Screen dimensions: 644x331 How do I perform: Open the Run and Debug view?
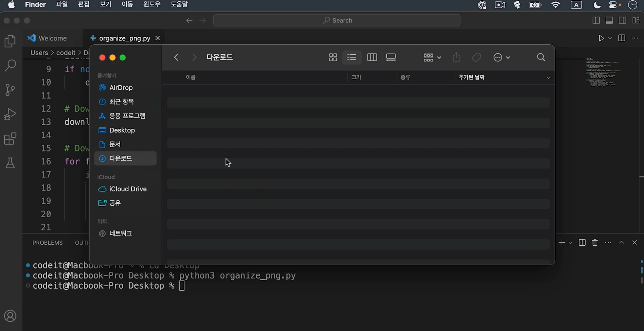10,114
